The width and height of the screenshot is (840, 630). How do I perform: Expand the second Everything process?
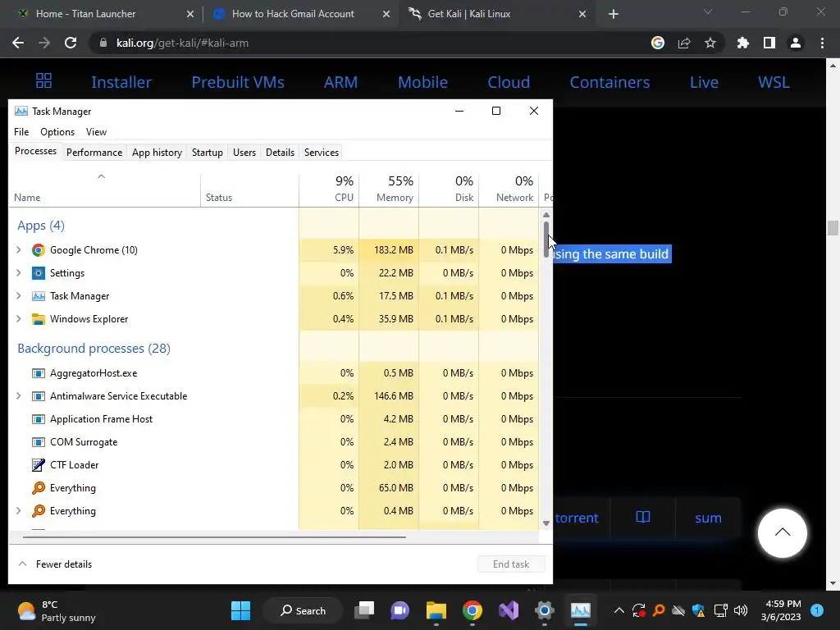pos(19,510)
